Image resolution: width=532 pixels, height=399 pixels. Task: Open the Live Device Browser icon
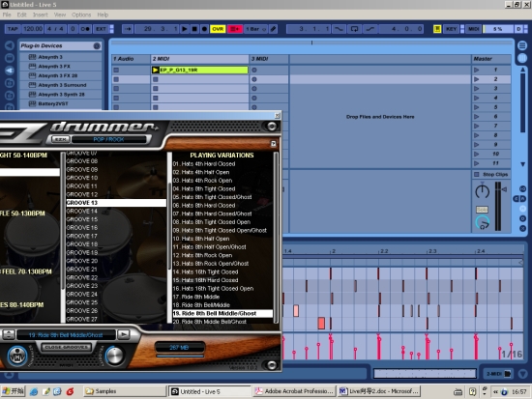click(x=10, y=58)
